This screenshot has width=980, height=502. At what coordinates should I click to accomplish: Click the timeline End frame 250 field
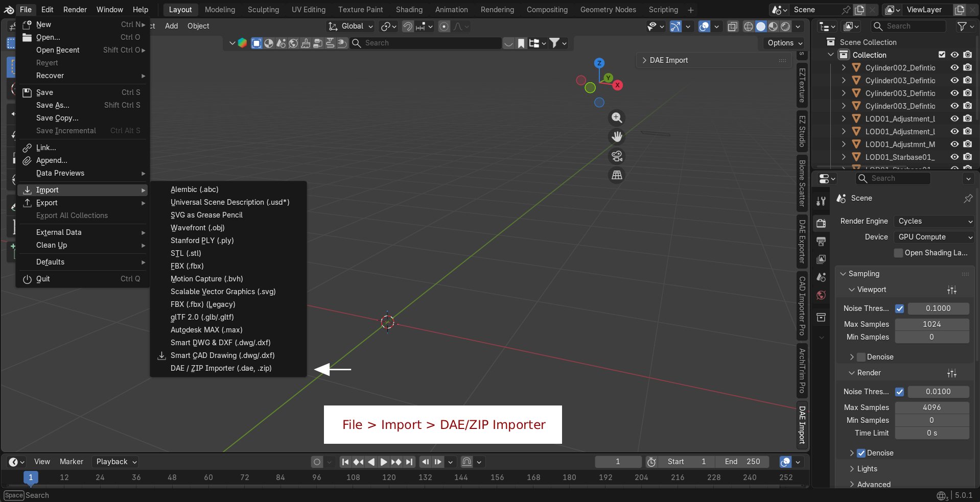coord(742,462)
